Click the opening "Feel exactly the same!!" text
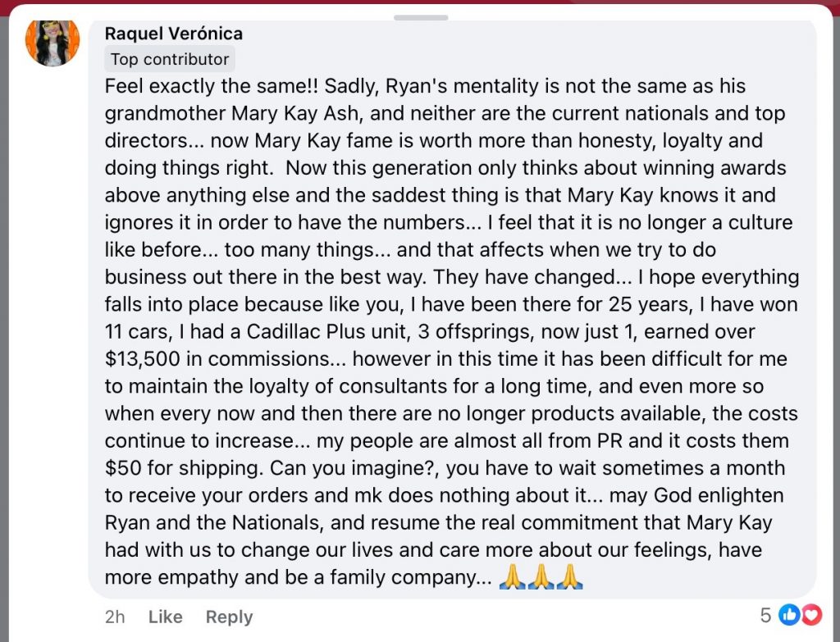Image resolution: width=840 pixels, height=642 pixels. (212, 86)
